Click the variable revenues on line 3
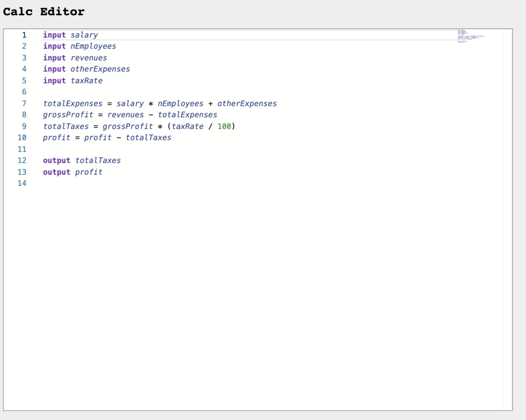 [89, 58]
